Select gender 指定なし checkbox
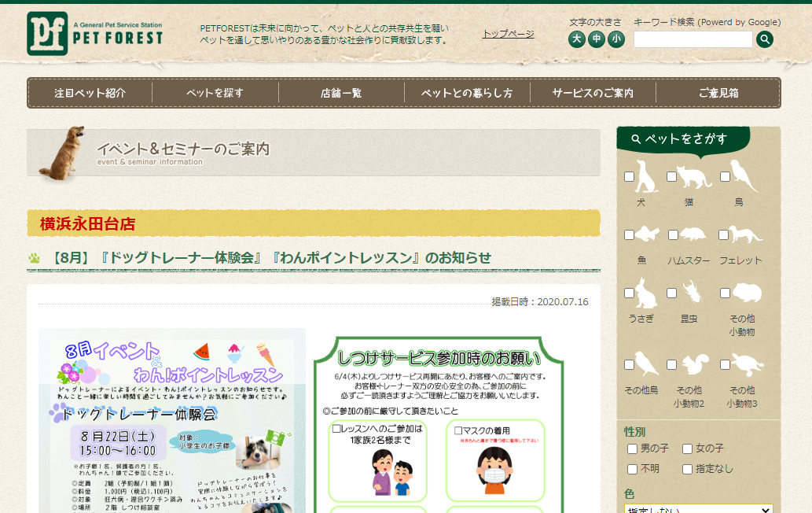This screenshot has width=812, height=513. click(687, 470)
